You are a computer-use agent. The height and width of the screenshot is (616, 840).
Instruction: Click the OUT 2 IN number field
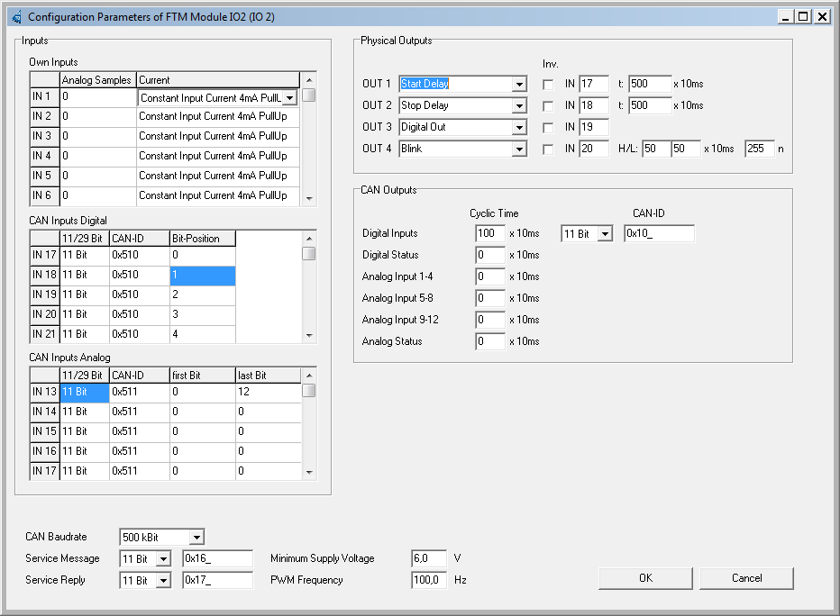[594, 105]
